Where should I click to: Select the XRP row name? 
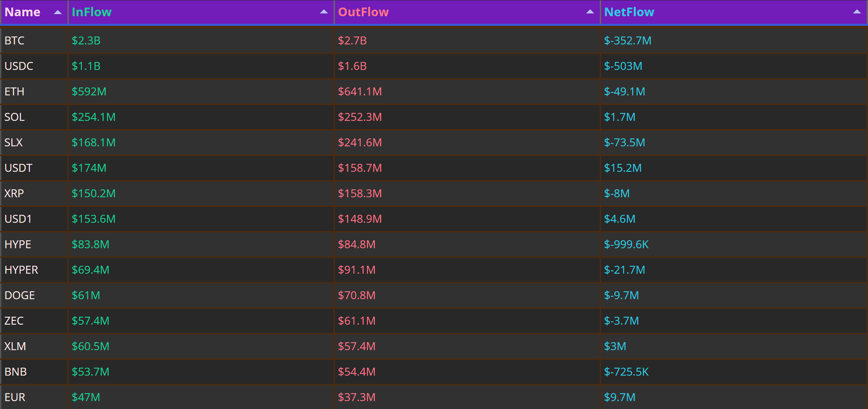point(14,193)
